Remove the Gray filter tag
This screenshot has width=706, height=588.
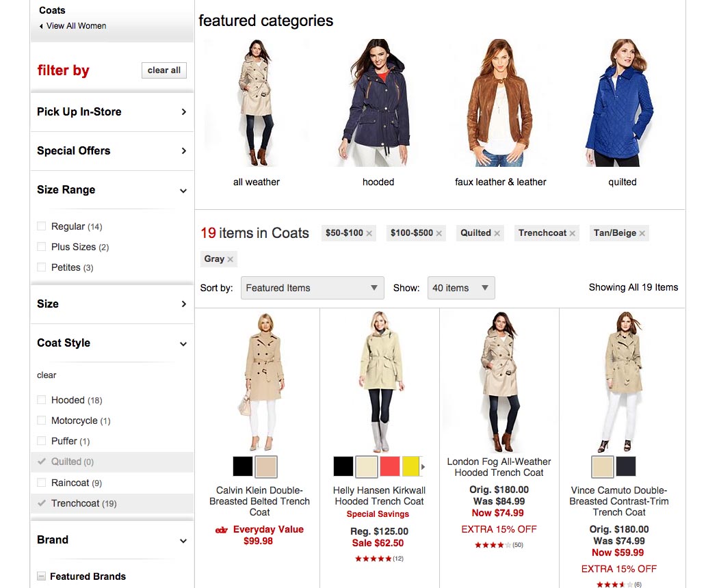coord(231,260)
